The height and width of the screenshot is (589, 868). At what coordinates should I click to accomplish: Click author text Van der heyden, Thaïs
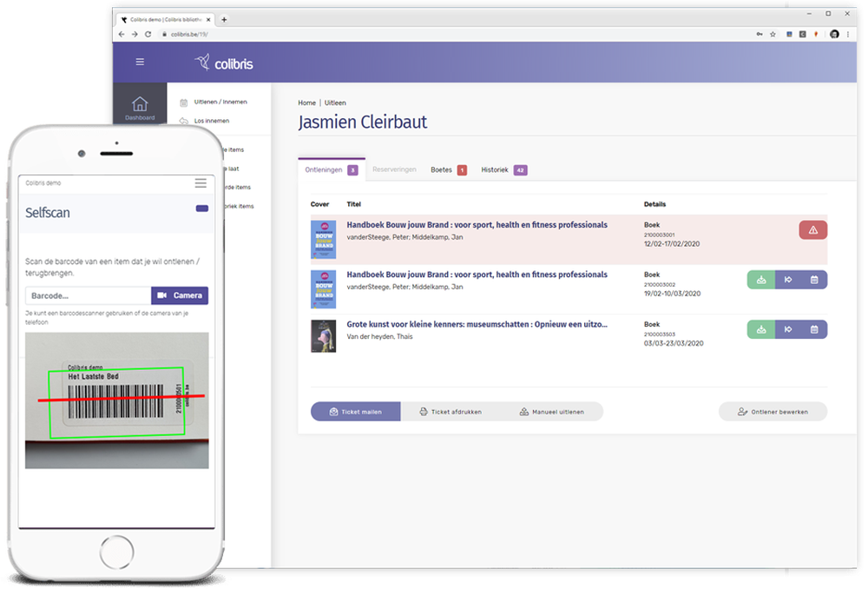coord(380,337)
